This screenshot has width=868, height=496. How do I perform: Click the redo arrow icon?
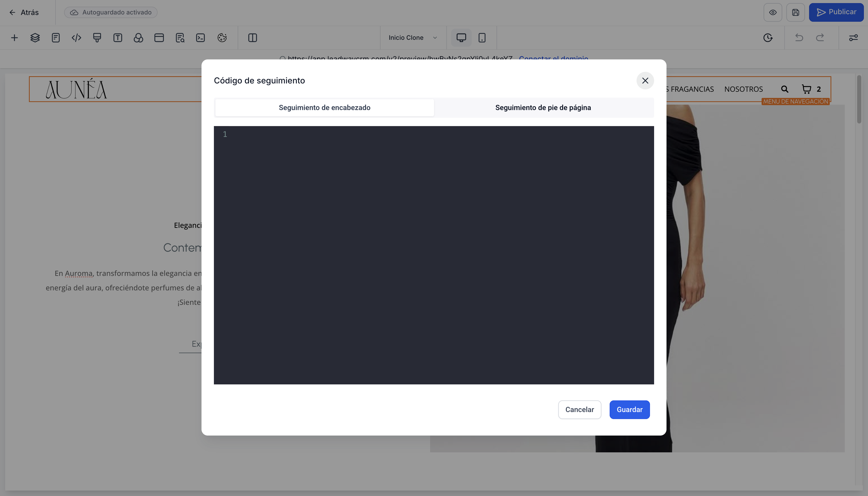820,37
